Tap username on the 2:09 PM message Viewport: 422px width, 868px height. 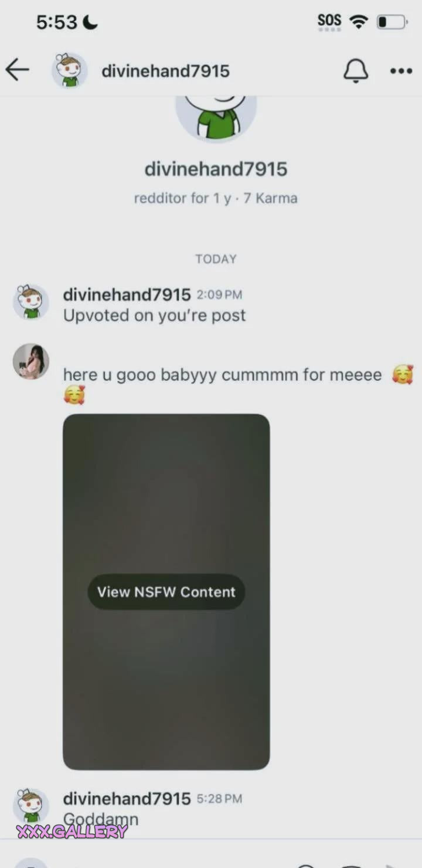coord(127,294)
